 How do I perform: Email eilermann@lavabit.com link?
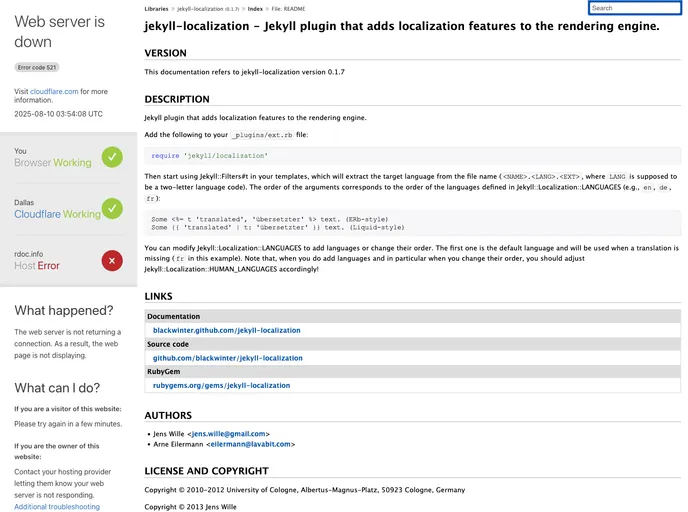(251, 444)
